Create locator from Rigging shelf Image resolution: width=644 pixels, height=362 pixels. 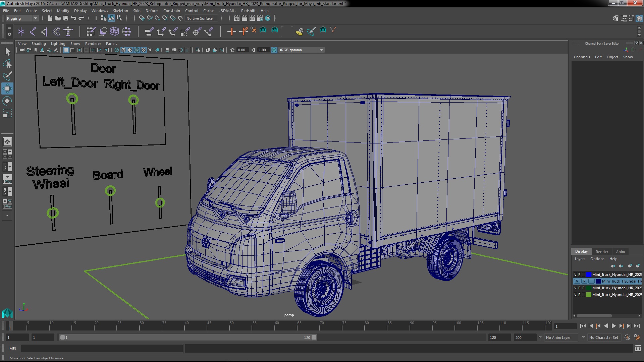click(x=21, y=32)
